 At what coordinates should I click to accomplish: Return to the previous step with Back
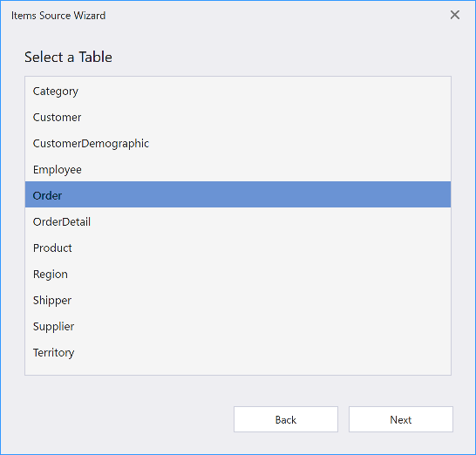[286, 419]
